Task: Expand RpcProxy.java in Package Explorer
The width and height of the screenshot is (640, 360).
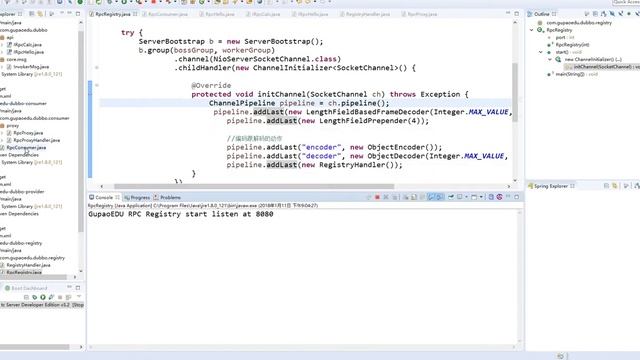Action: pos(2,133)
